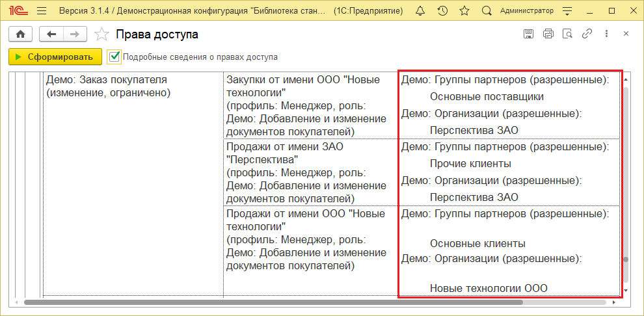Open print preview icon
Screen dimensions: 644x316
tap(568, 34)
